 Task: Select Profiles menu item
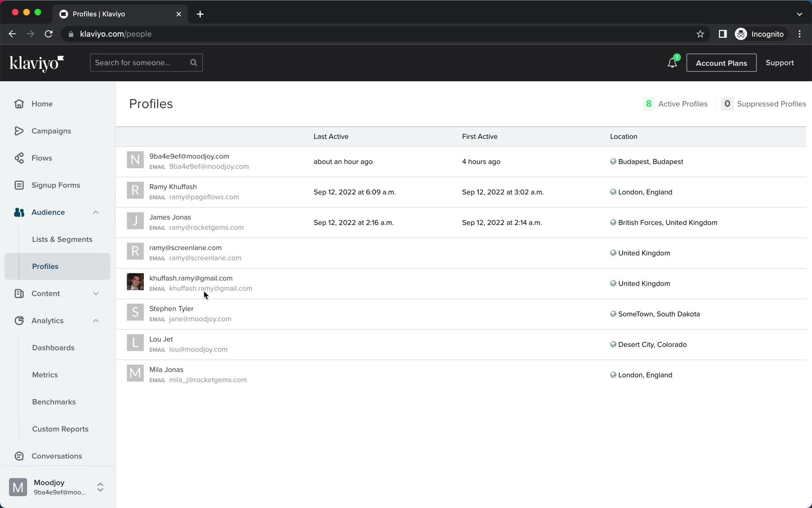click(x=45, y=266)
